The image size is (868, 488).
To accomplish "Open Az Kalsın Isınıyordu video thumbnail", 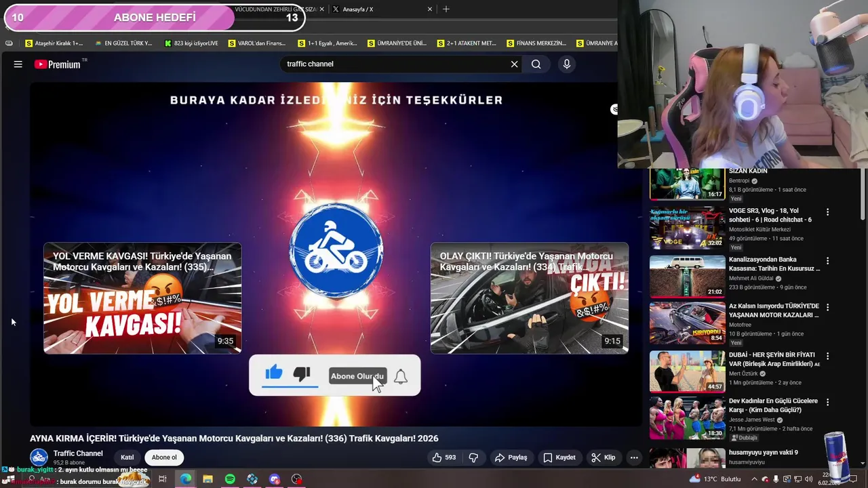I will tap(687, 323).
